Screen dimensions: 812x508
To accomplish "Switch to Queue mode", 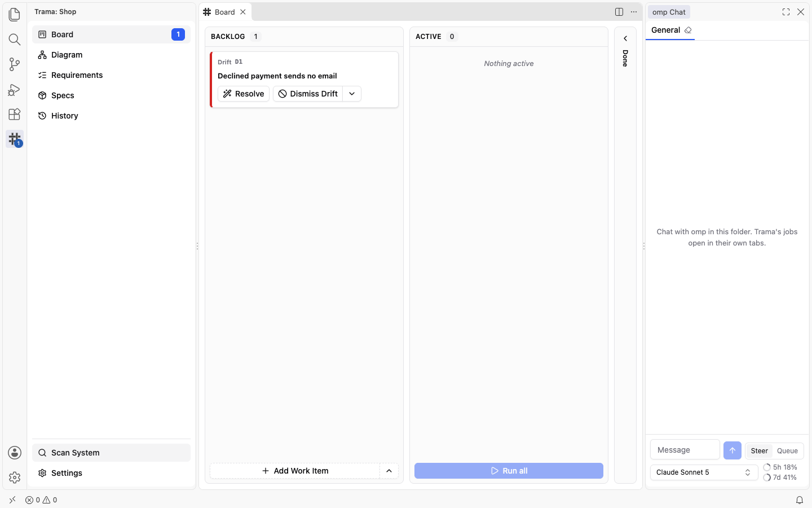I will (787, 450).
